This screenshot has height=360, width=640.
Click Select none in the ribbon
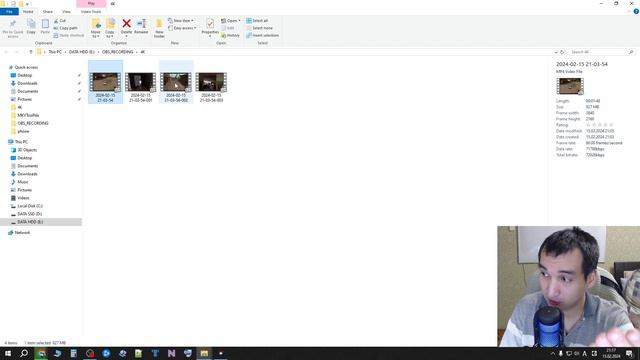pyautogui.click(x=260, y=28)
